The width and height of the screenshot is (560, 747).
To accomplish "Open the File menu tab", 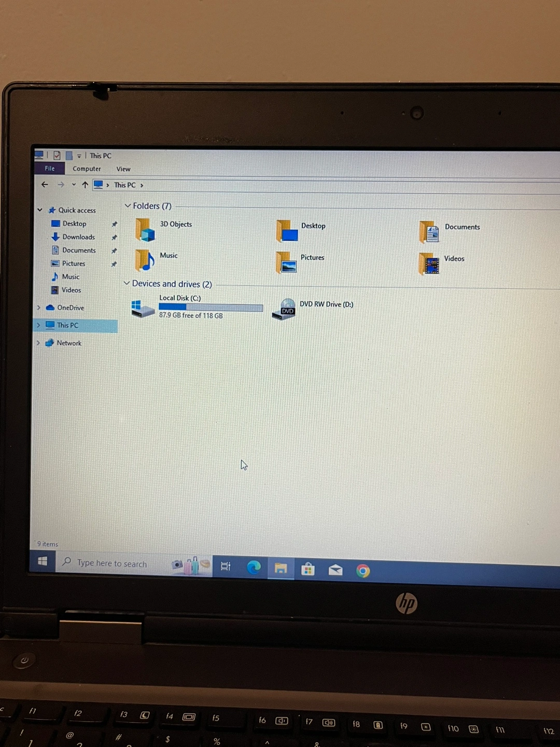I will click(x=50, y=169).
